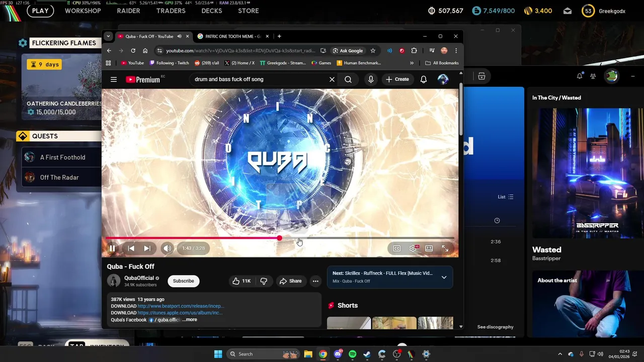This screenshot has height=362, width=644.
Task: Open Chrome media control icon
Action: [x=432, y=51]
